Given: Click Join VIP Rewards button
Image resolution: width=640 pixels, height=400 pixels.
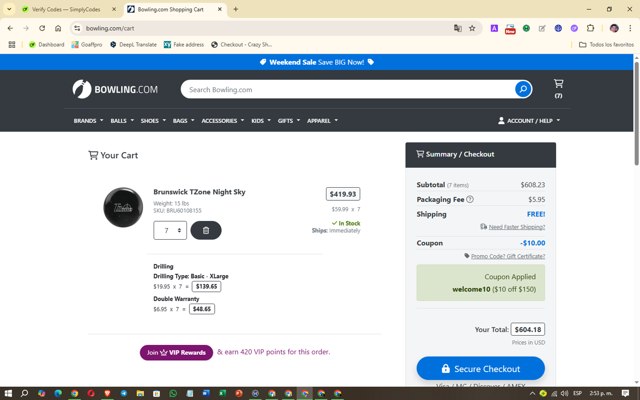Looking at the screenshot, I should point(176,352).
